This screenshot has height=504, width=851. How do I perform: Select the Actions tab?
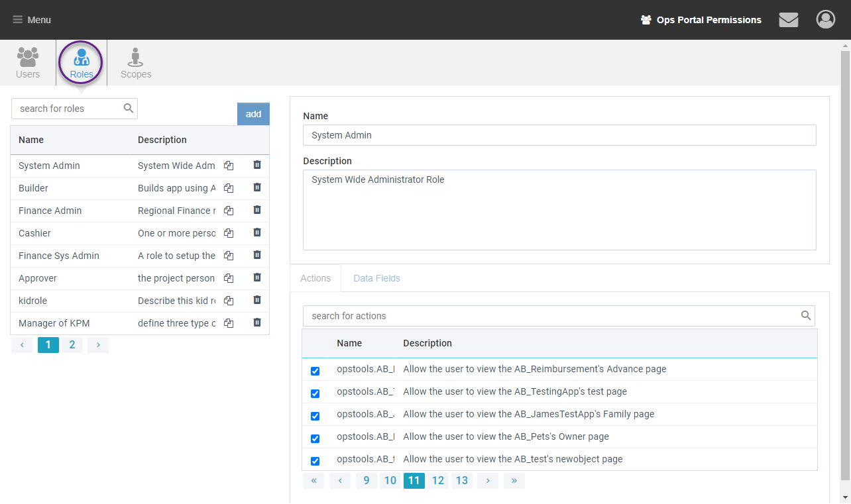(315, 278)
